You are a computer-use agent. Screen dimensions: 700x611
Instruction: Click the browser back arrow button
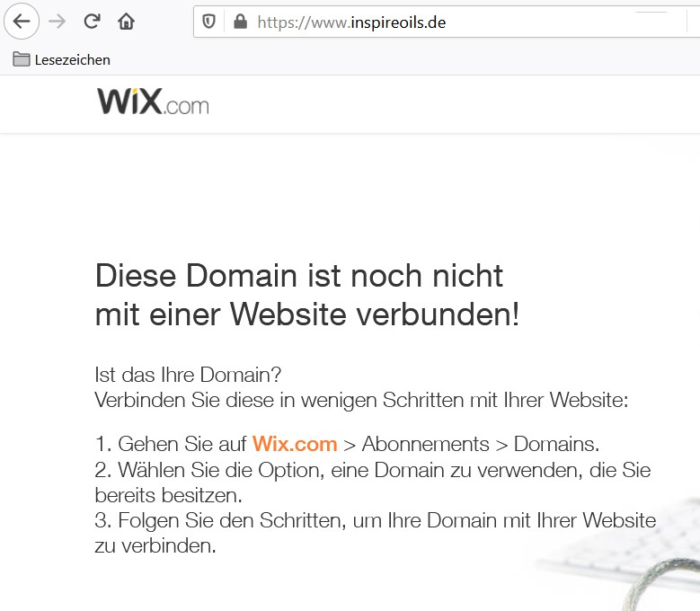point(22,22)
